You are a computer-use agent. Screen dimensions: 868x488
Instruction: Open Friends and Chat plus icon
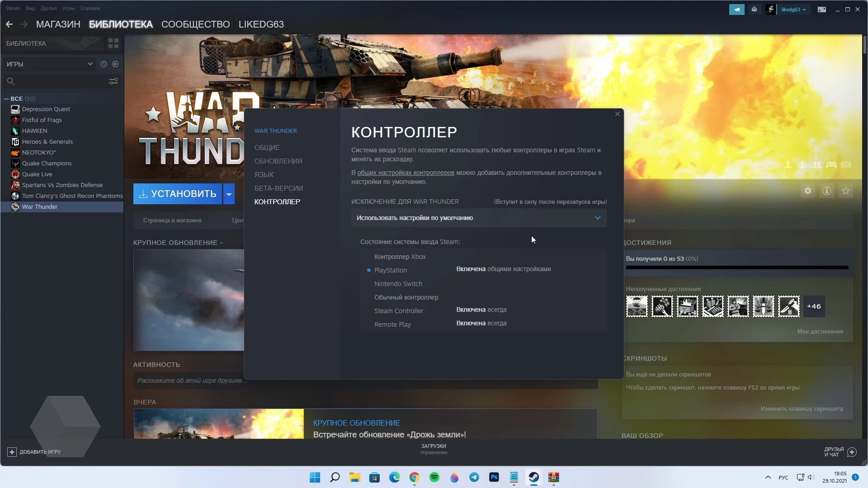tap(852, 452)
